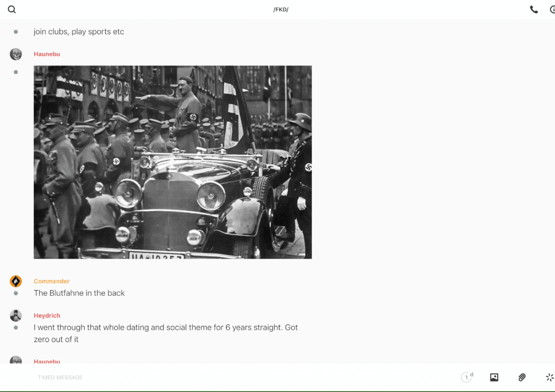555x392 pixels.
Task: Start a voice call with phone icon
Action: click(534, 10)
